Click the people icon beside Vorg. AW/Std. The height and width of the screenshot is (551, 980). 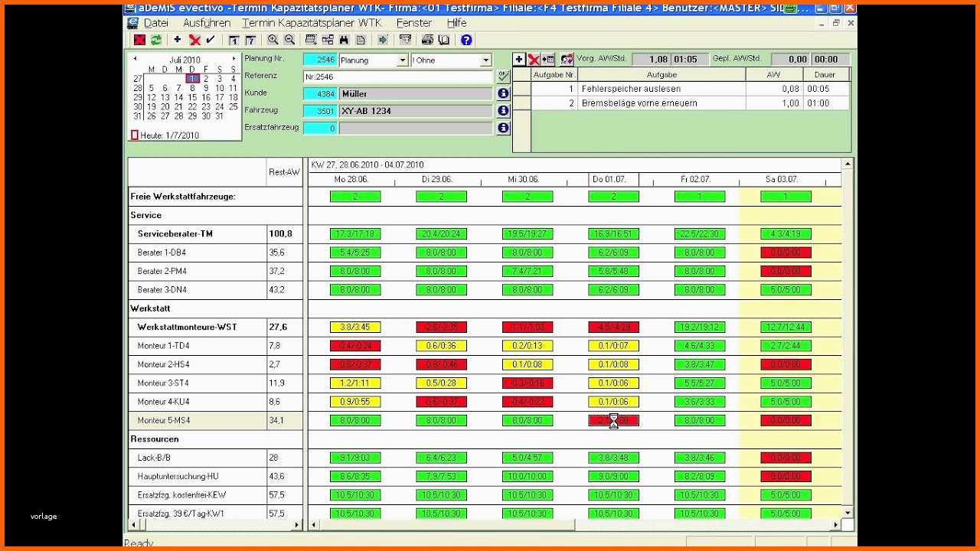tap(567, 59)
